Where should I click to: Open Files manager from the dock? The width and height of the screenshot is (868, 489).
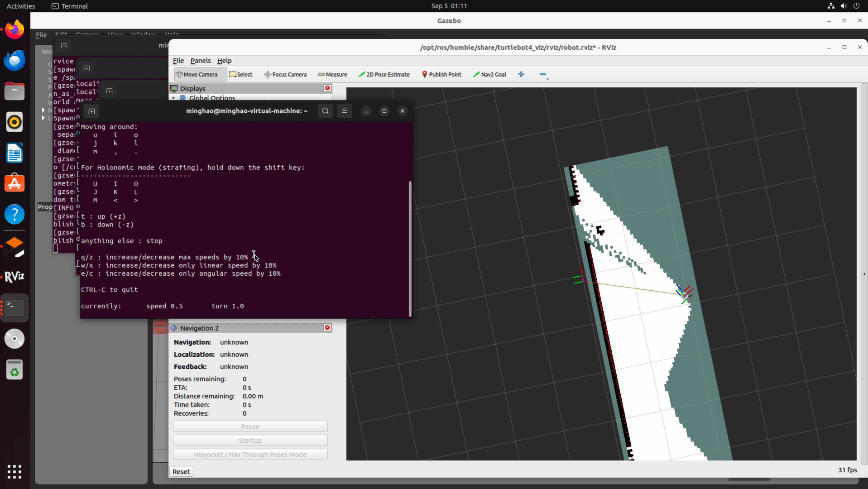14,91
